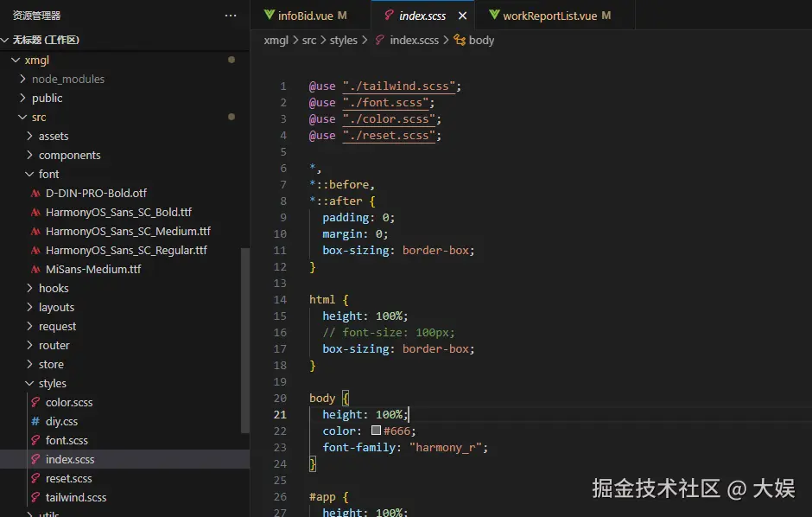Image resolution: width=812 pixels, height=517 pixels.
Task: Click the font icon beside MiSans-Medium.ttf
Action: tap(35, 270)
